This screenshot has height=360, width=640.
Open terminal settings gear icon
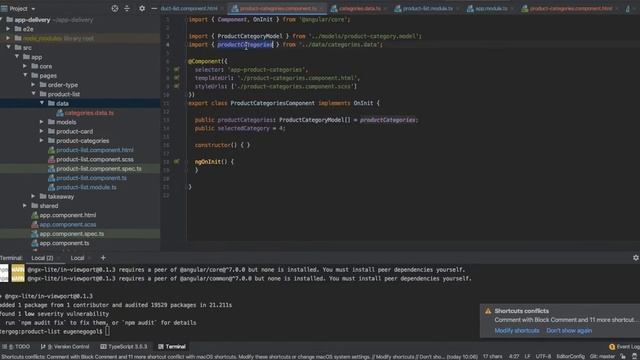[636, 258]
